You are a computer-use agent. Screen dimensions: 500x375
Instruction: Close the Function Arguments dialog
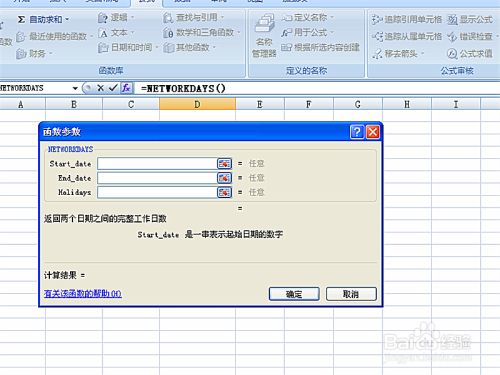click(x=373, y=132)
